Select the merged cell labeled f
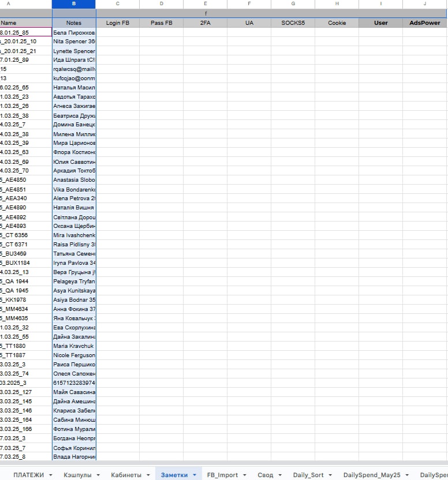Screen dimensions: 448x480 pos(206,13)
